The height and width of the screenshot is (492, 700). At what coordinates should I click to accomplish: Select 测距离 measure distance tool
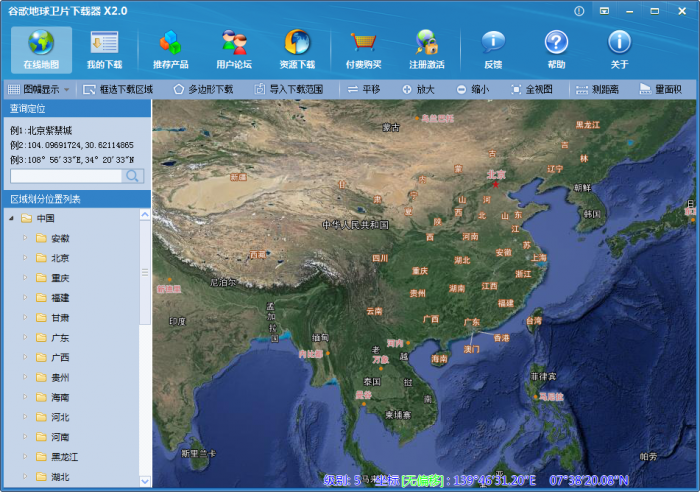point(597,89)
